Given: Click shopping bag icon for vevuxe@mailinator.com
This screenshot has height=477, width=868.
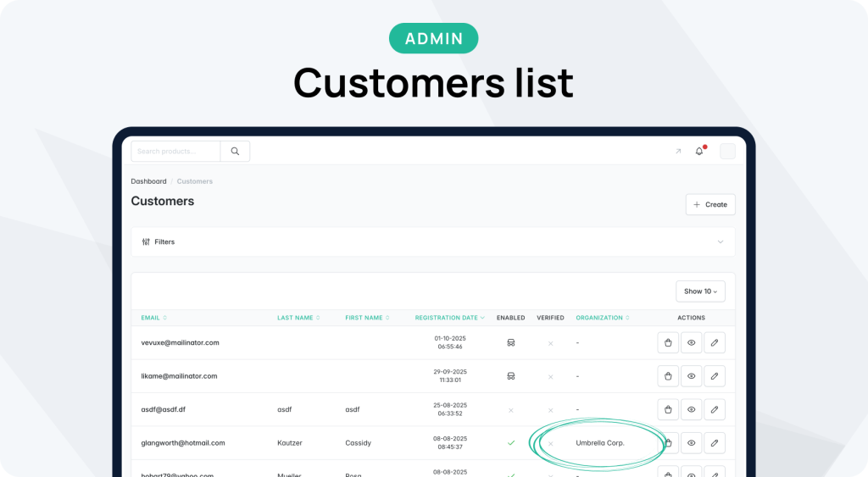Looking at the screenshot, I should point(668,343).
